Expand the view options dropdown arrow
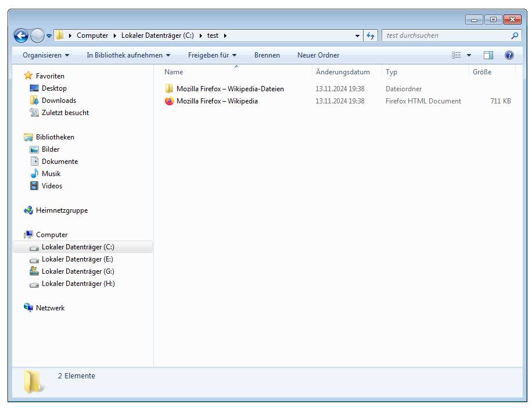532x408 pixels. point(469,55)
